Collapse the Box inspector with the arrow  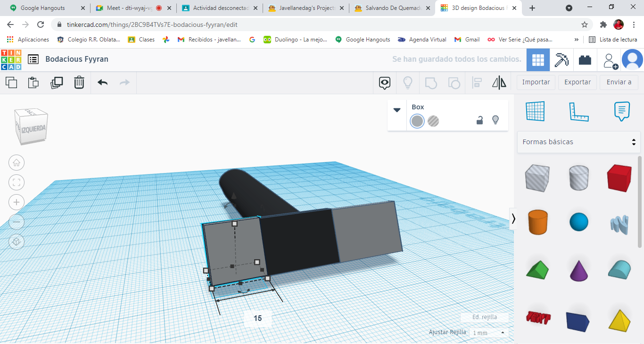coord(397,110)
